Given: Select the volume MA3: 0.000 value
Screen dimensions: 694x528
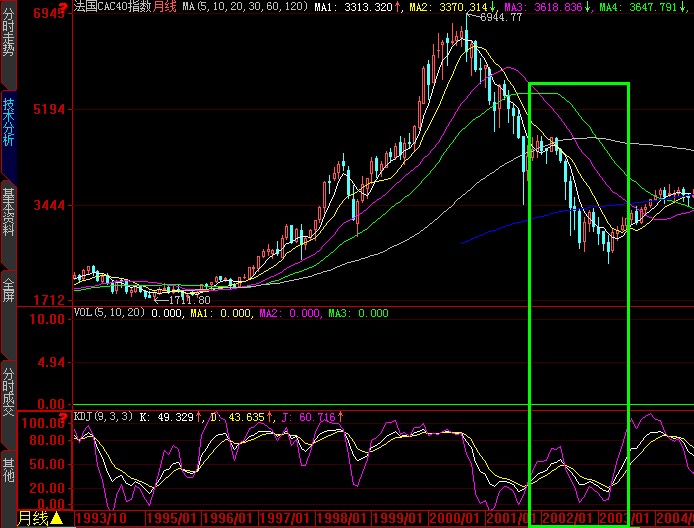Looking at the screenshot, I should point(359,313).
